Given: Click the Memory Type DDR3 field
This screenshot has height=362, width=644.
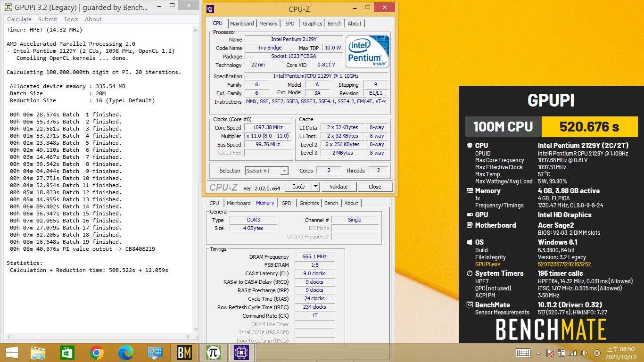Looking at the screenshot, I should [253, 220].
